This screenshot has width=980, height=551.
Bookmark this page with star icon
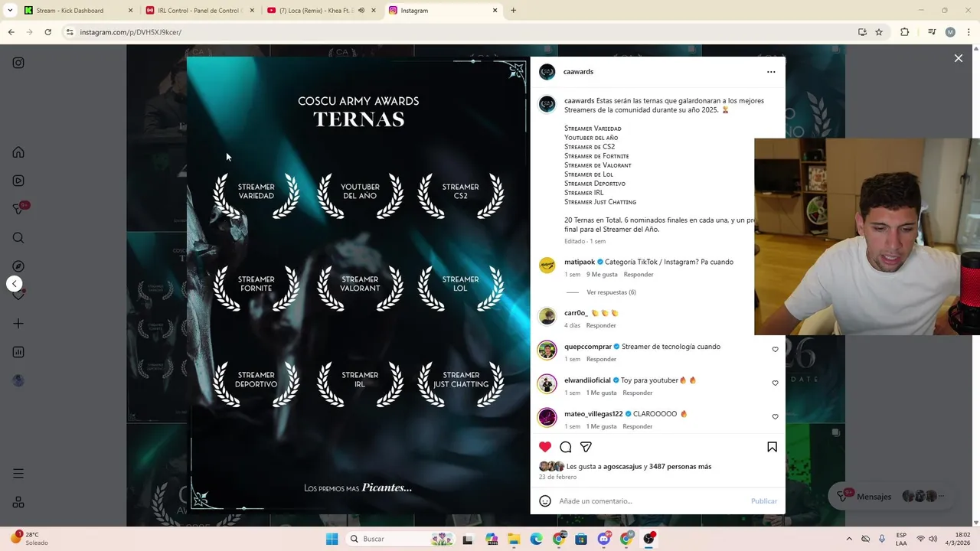coord(879,32)
